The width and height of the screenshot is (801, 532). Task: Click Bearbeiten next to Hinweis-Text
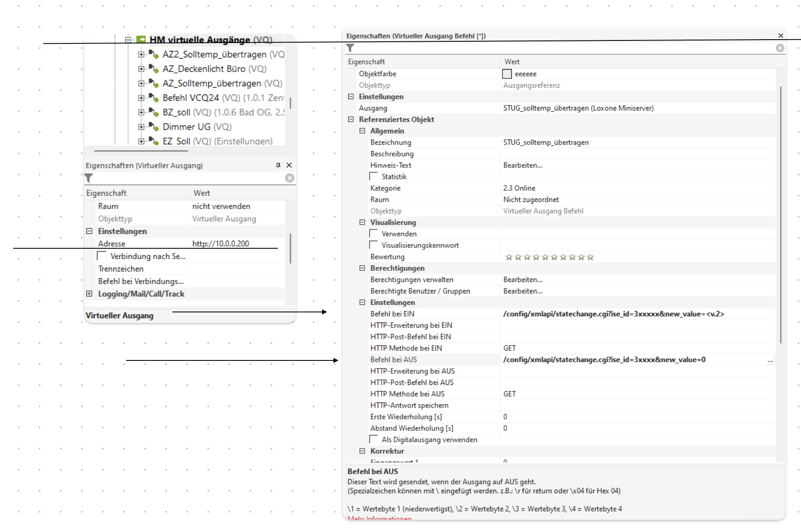point(523,165)
